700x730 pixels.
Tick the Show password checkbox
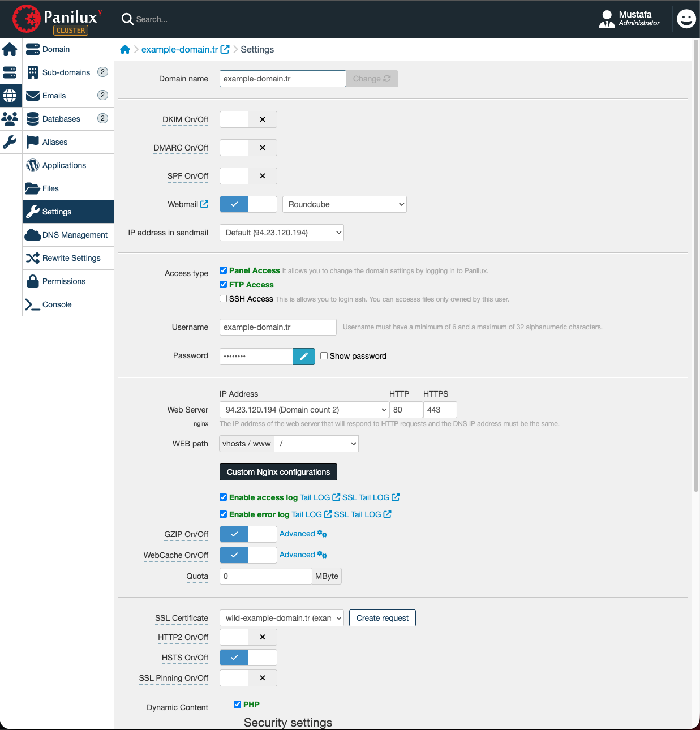[x=324, y=356]
